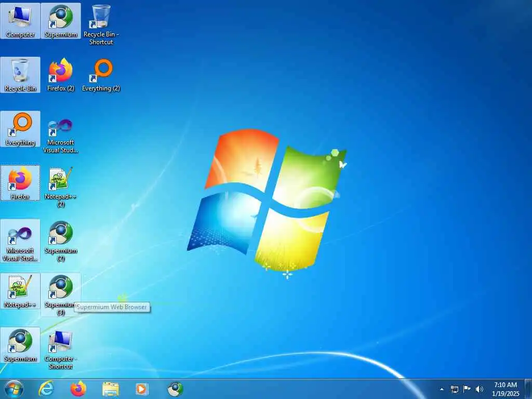Open the clock showing 7:10 AM

(x=506, y=389)
